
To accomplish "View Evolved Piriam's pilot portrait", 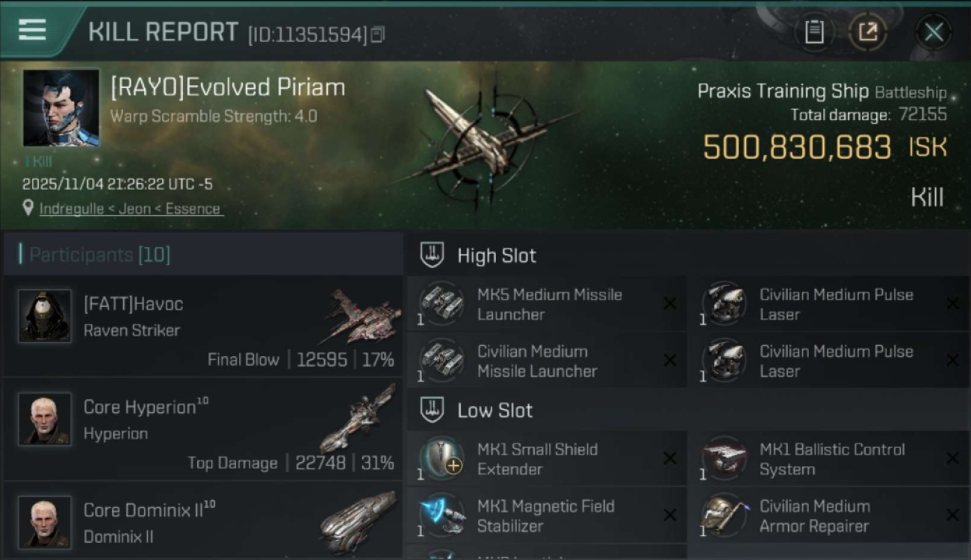I will [61, 108].
